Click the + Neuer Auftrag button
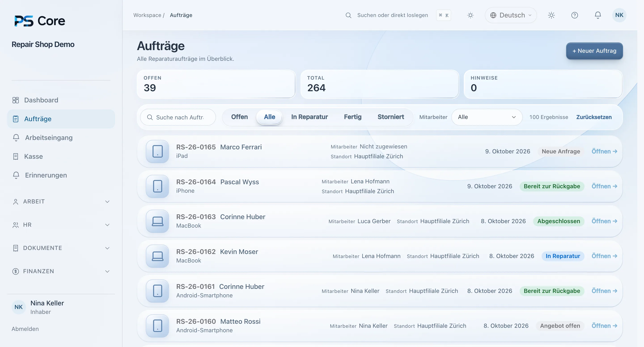The height and width of the screenshot is (347, 644). [x=594, y=51]
